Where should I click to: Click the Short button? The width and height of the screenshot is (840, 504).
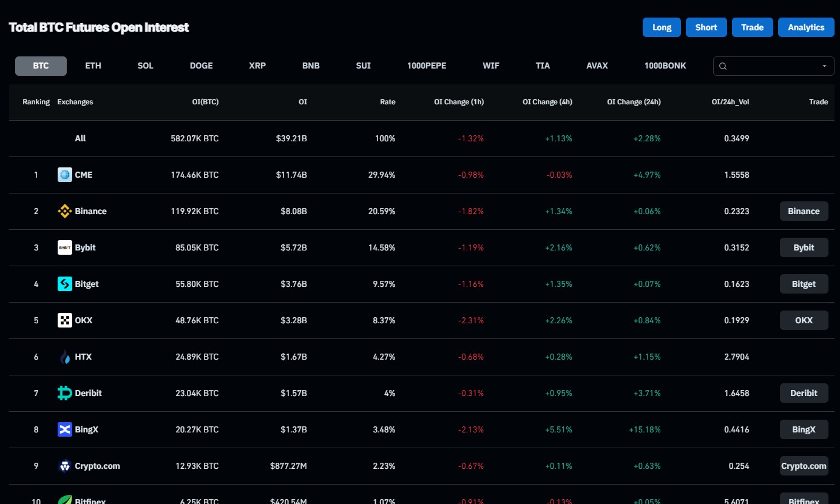coord(706,27)
